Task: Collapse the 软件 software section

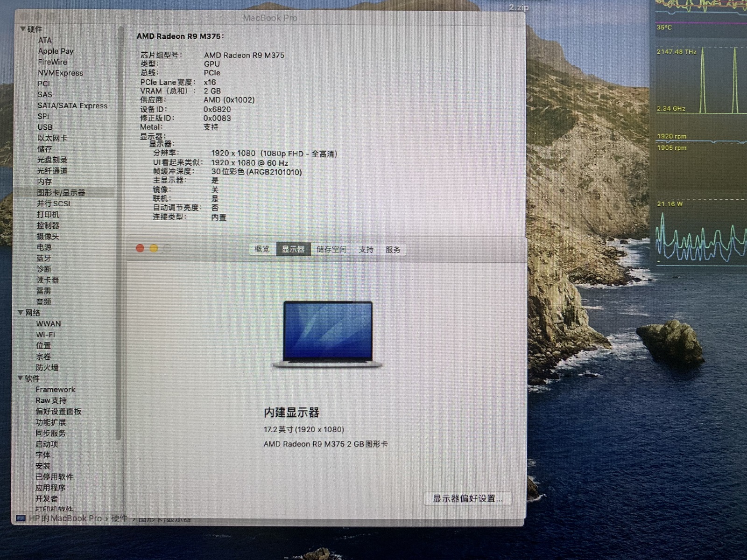Action: (21, 378)
